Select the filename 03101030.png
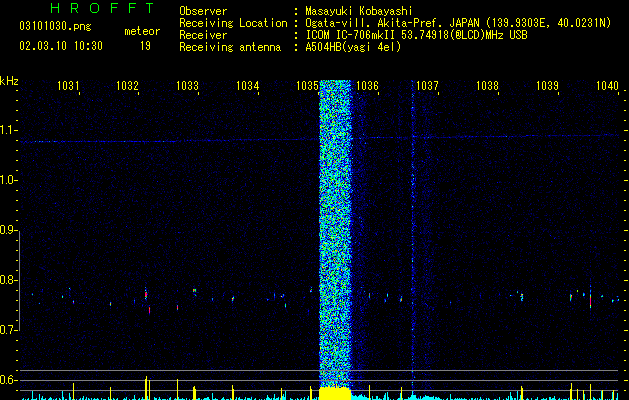 tap(55, 27)
